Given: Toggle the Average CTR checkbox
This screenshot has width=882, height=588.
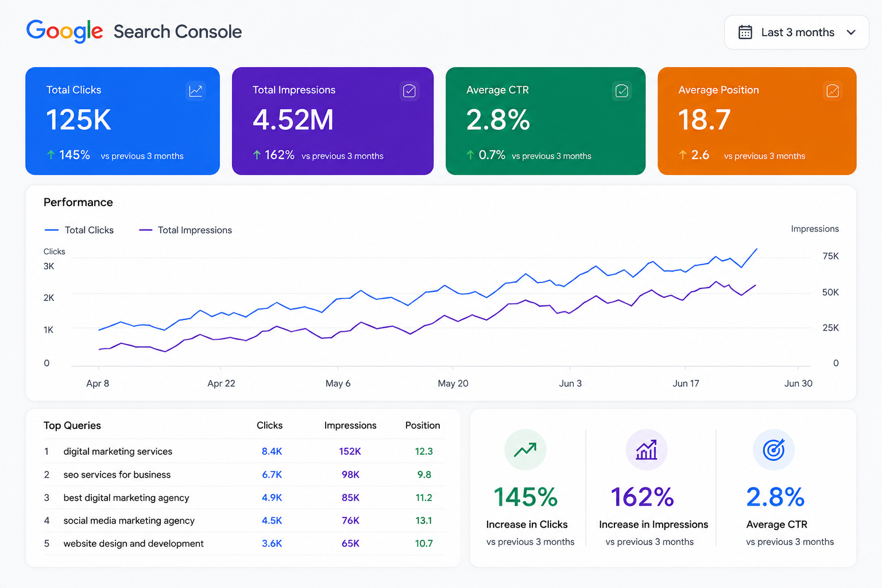Looking at the screenshot, I should coord(622,91).
